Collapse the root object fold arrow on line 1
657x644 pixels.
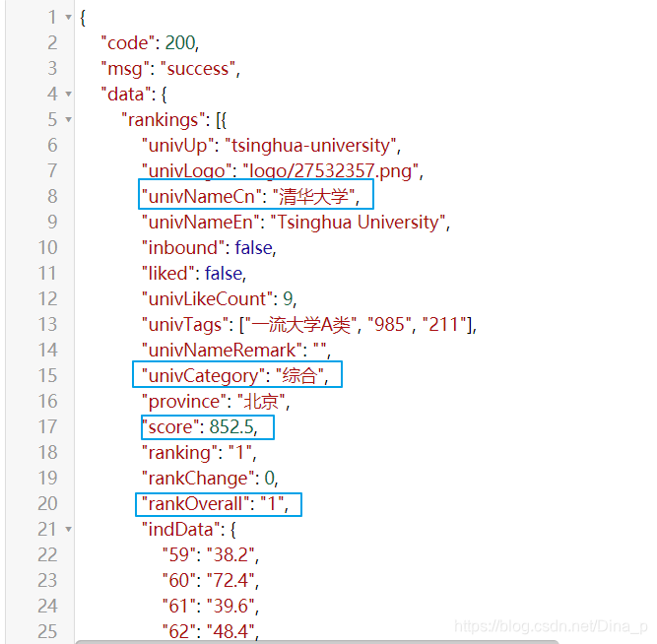pos(68,18)
